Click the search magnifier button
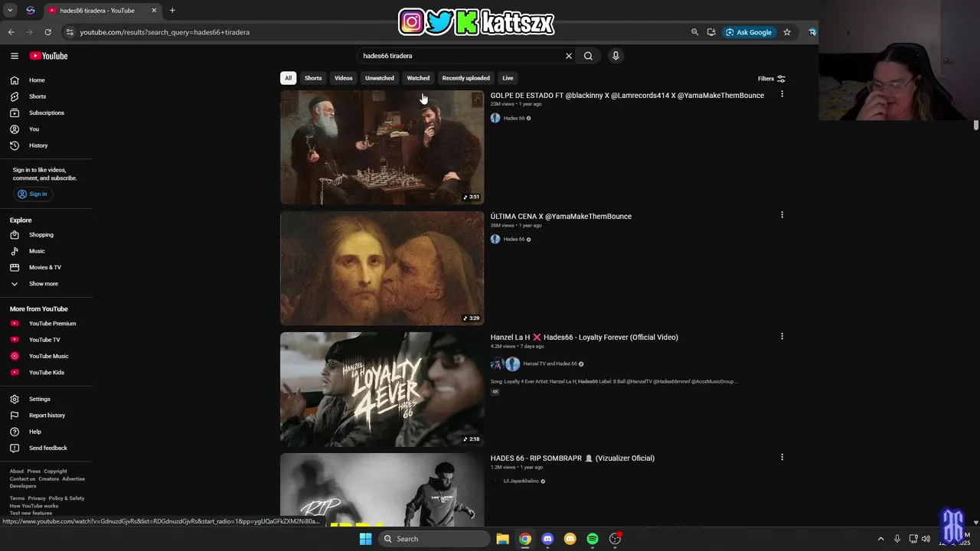 click(x=588, y=56)
